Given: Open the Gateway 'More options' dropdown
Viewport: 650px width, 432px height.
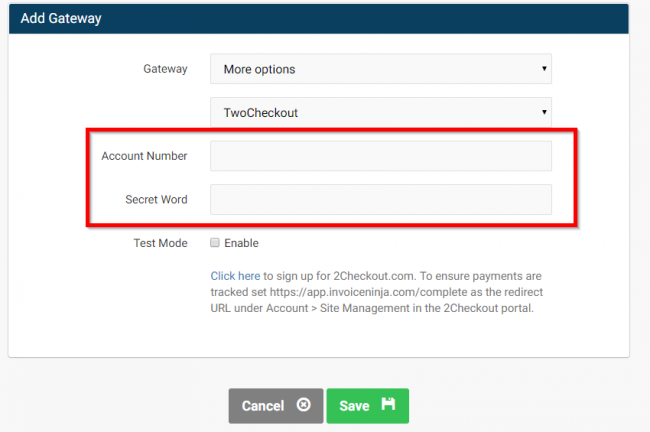Looking at the screenshot, I should (x=380, y=69).
